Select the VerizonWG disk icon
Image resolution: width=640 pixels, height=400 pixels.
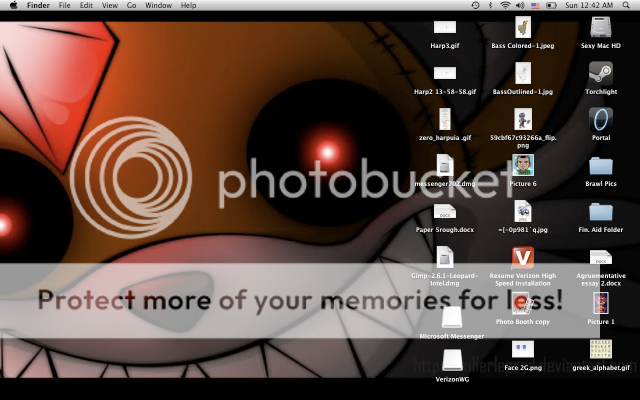click(452, 360)
